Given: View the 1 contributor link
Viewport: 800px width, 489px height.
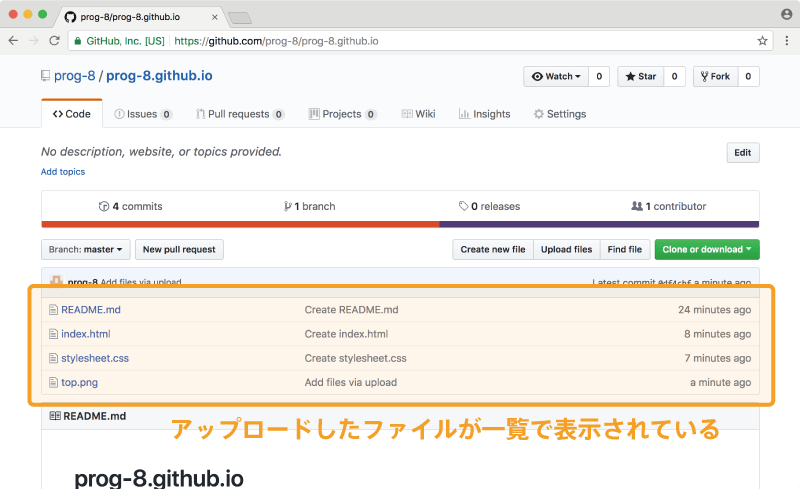Looking at the screenshot, I should coord(668,206).
